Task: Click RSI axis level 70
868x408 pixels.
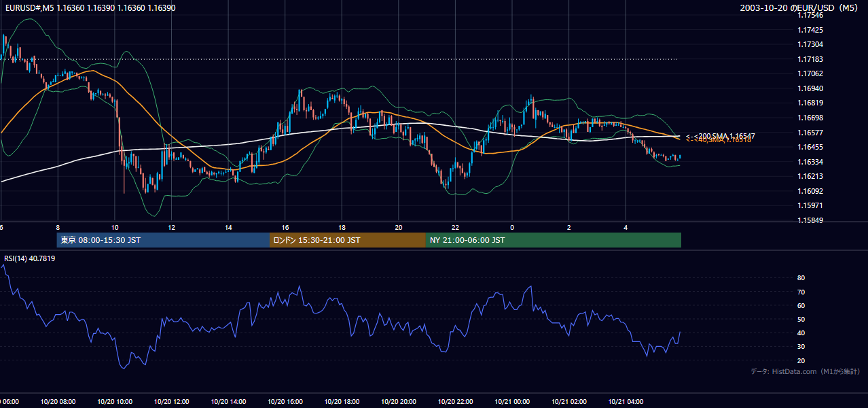Action: (801, 292)
